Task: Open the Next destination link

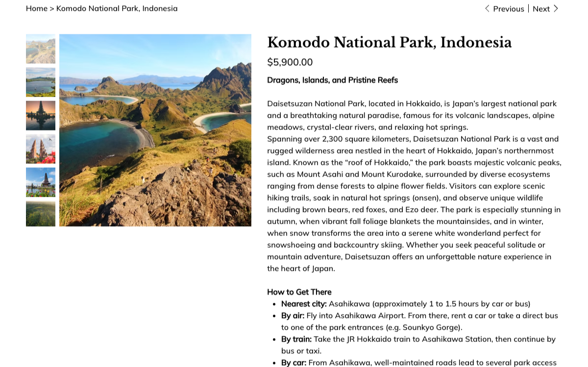Action: [541, 9]
